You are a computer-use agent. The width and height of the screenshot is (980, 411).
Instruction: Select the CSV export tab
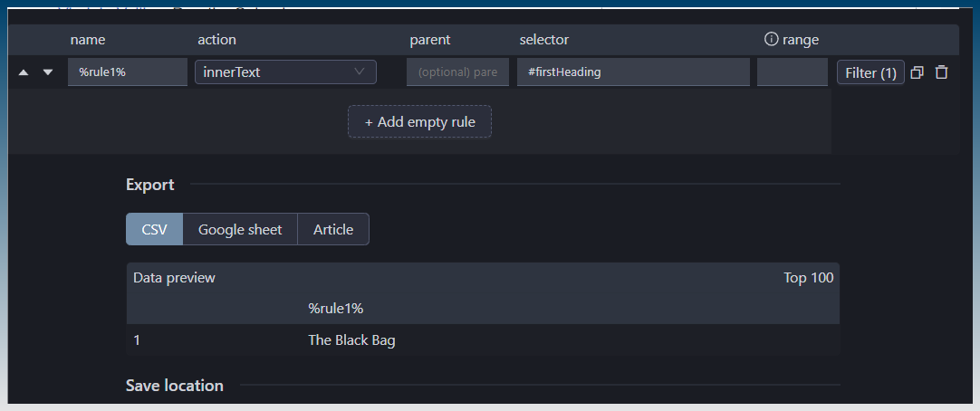[x=155, y=229]
